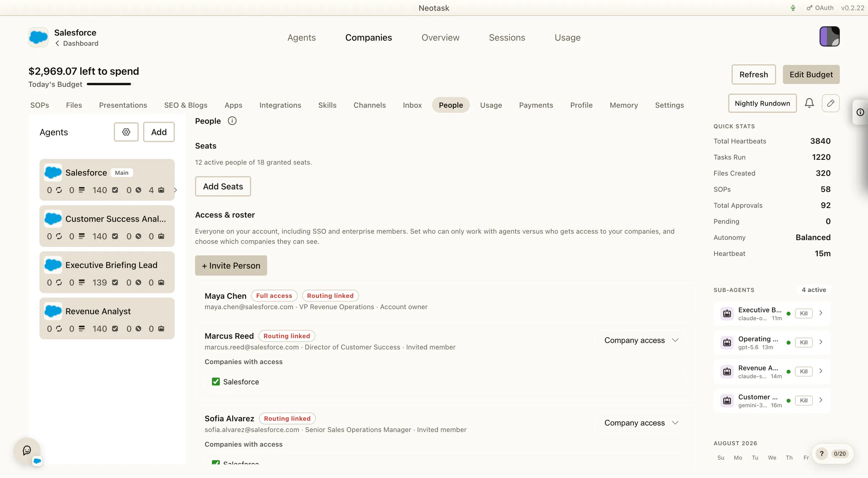Select Sessions in top navigation
The image size is (868, 478).
(x=507, y=38)
